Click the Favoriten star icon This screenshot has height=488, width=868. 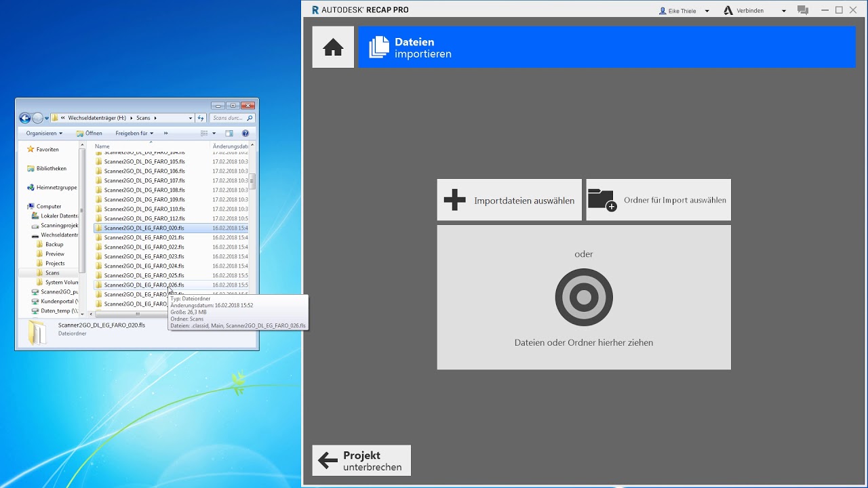pyautogui.click(x=31, y=149)
